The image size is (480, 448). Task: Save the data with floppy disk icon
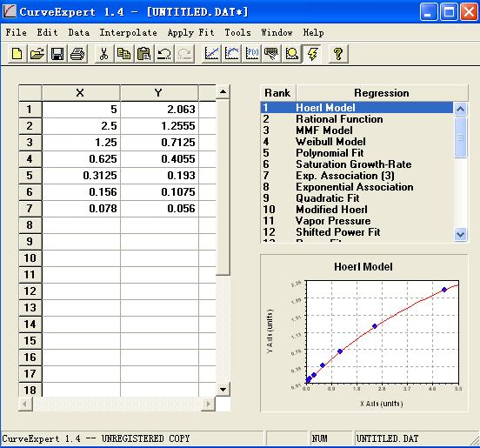[x=57, y=54]
